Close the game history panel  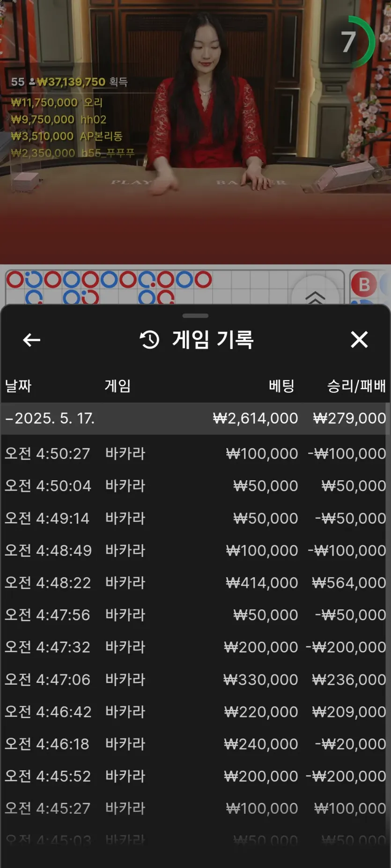pos(359,340)
